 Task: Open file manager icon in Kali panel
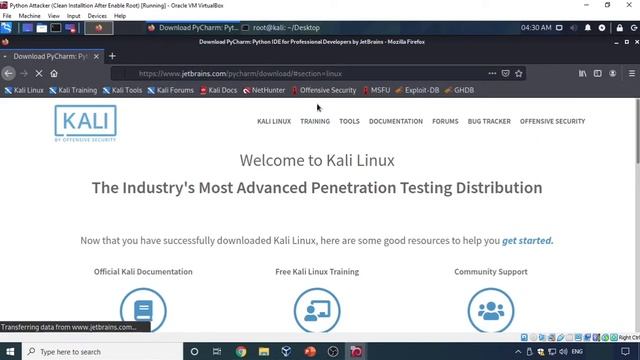point(42,28)
